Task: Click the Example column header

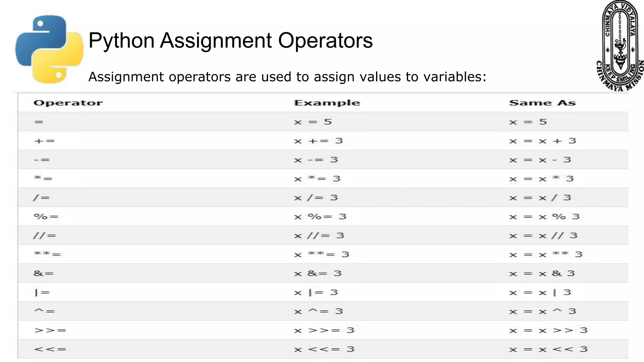Action: coord(327,103)
